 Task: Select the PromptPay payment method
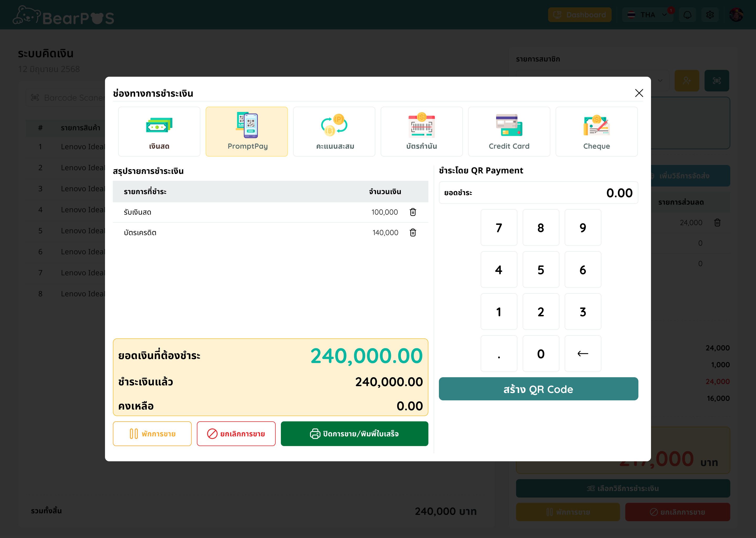pos(246,132)
